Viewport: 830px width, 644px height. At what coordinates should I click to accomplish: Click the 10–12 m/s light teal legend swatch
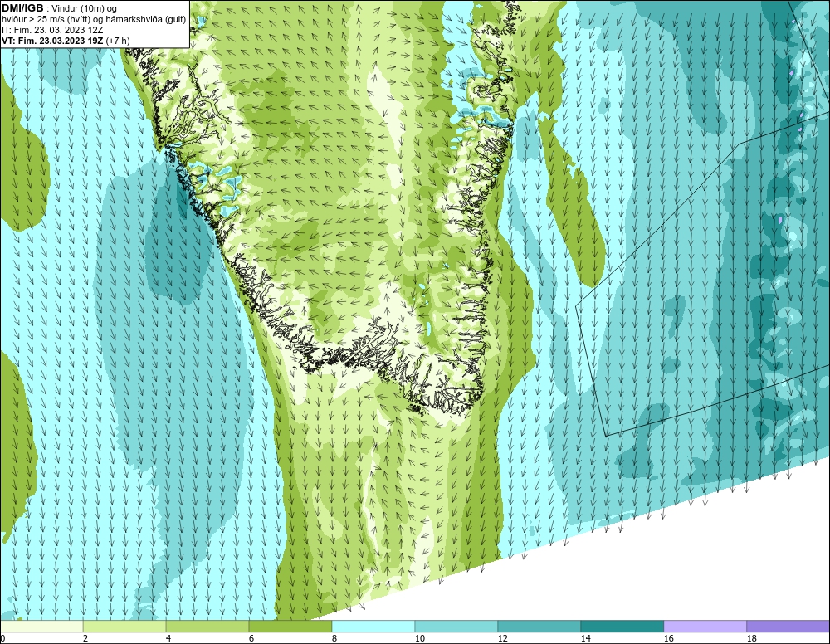(x=456, y=627)
